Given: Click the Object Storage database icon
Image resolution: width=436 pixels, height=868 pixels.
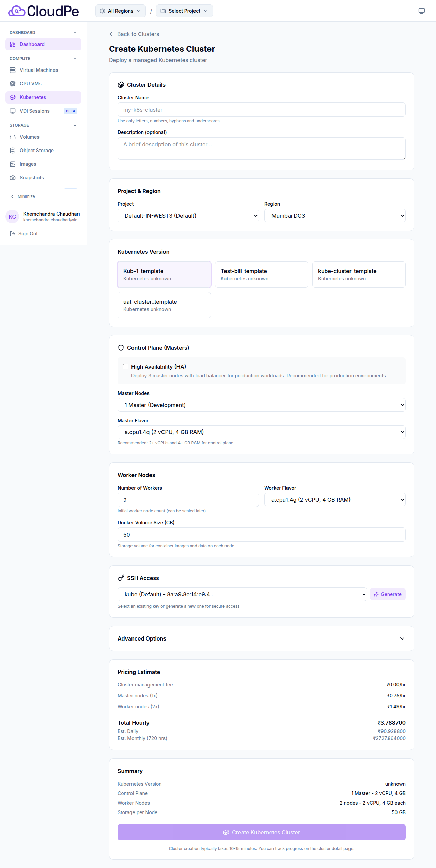Looking at the screenshot, I should pyautogui.click(x=13, y=151).
